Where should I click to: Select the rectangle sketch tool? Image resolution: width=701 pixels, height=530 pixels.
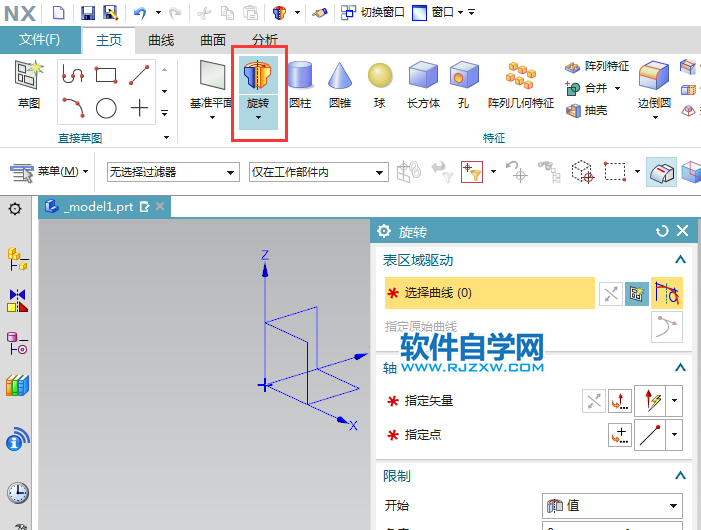pyautogui.click(x=106, y=74)
